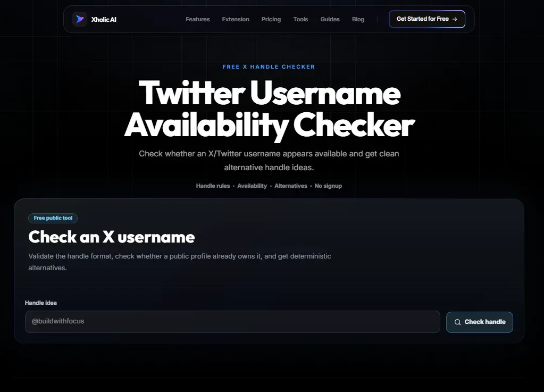Click the Handle idea field label
This screenshot has width=544, height=392.
point(40,303)
